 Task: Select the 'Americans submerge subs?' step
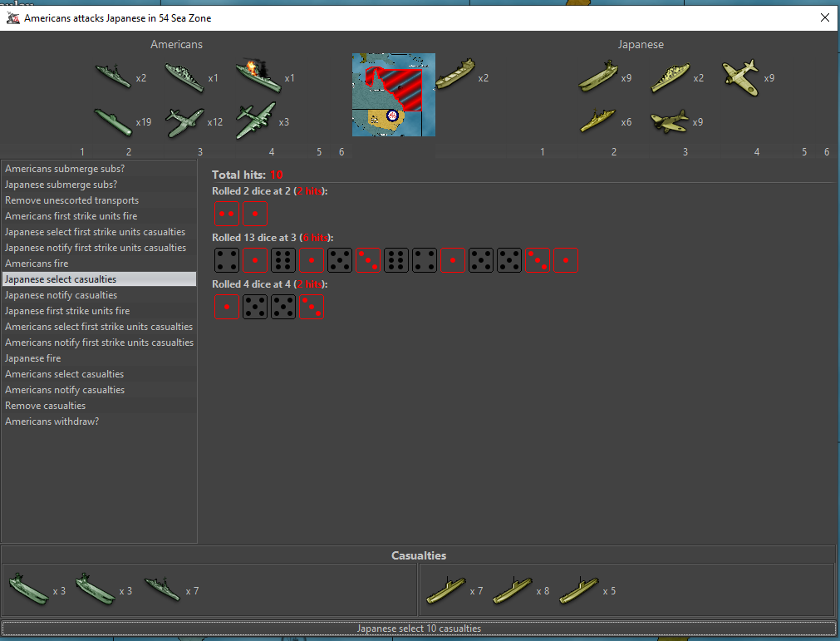click(65, 169)
